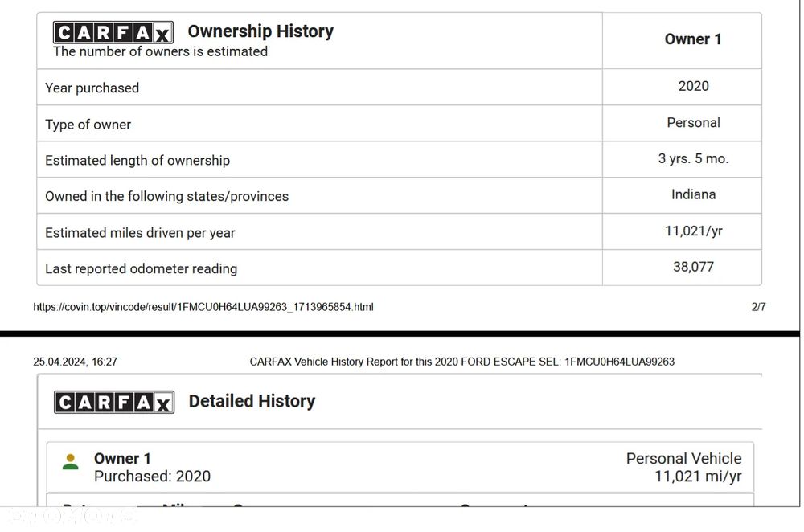Click the Year purchased row label
Image resolution: width=804 pixels, height=532 pixels.
click(x=92, y=88)
